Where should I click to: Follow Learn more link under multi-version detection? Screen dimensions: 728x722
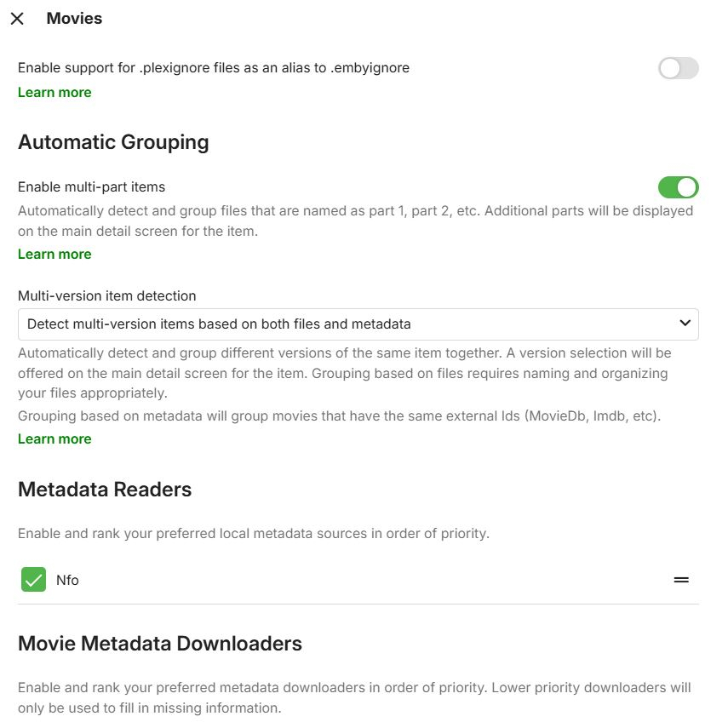(x=54, y=438)
